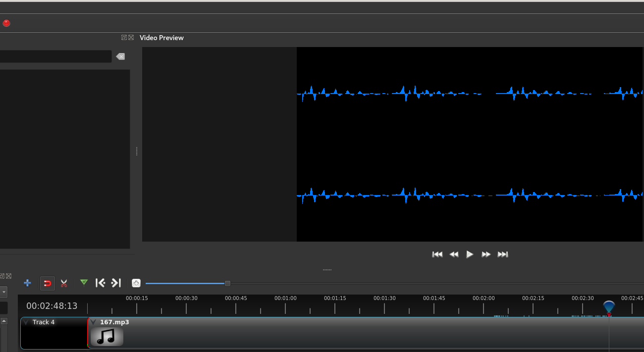Expand the Track 4 options chevron
The height and width of the screenshot is (352, 644).
(26, 322)
